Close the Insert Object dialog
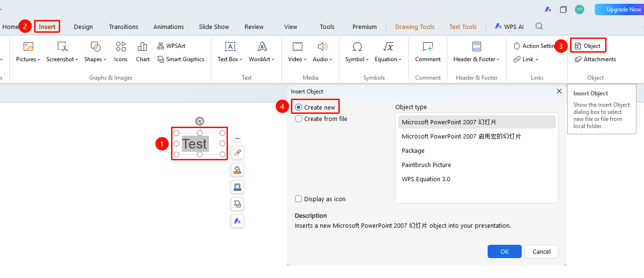This screenshot has width=644, height=278. pyautogui.click(x=559, y=91)
